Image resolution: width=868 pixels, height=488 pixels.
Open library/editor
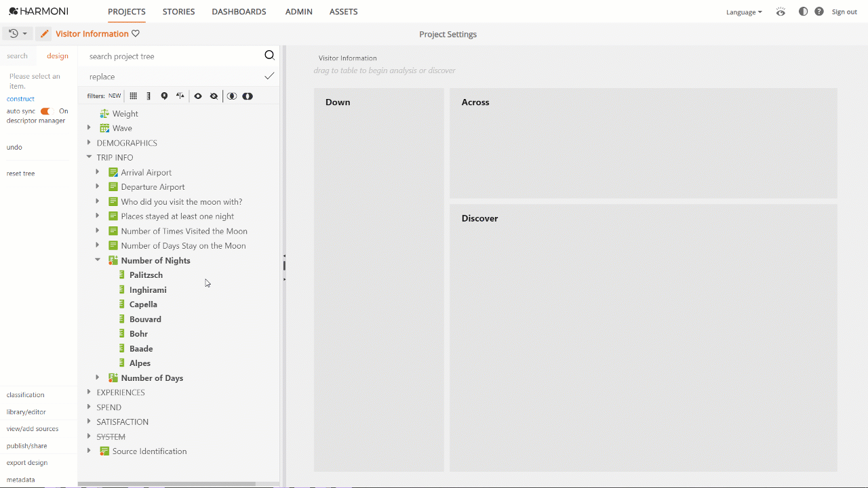26,412
